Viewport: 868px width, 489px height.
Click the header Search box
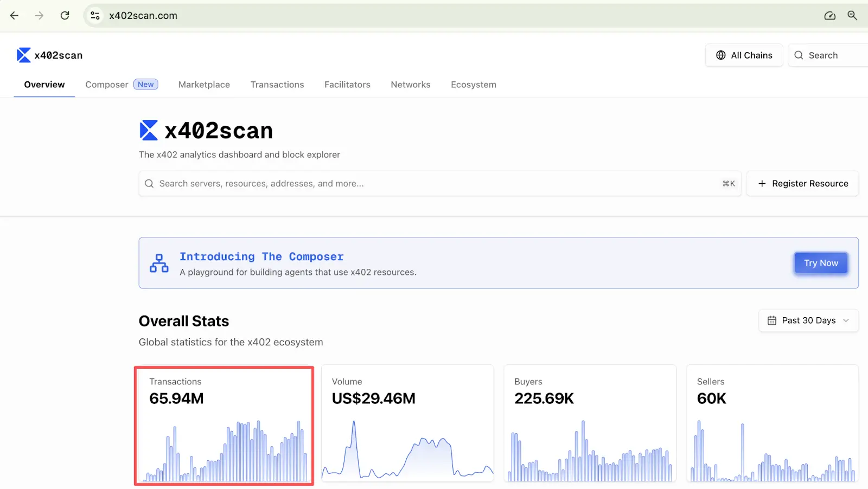(x=827, y=55)
